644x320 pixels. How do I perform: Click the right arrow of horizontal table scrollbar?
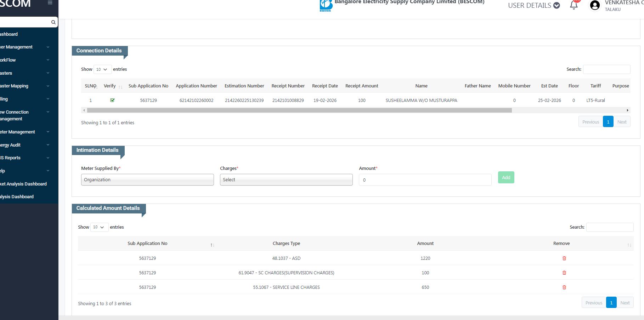627,110
